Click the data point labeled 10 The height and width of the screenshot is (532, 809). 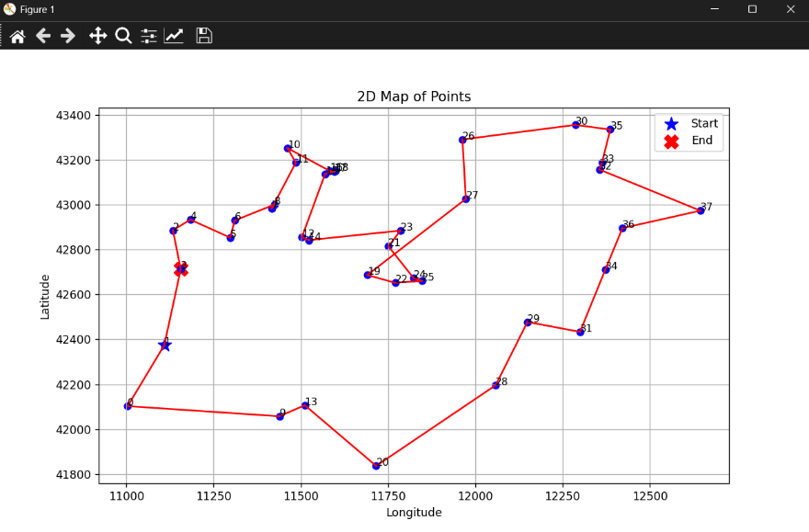pyautogui.click(x=288, y=149)
